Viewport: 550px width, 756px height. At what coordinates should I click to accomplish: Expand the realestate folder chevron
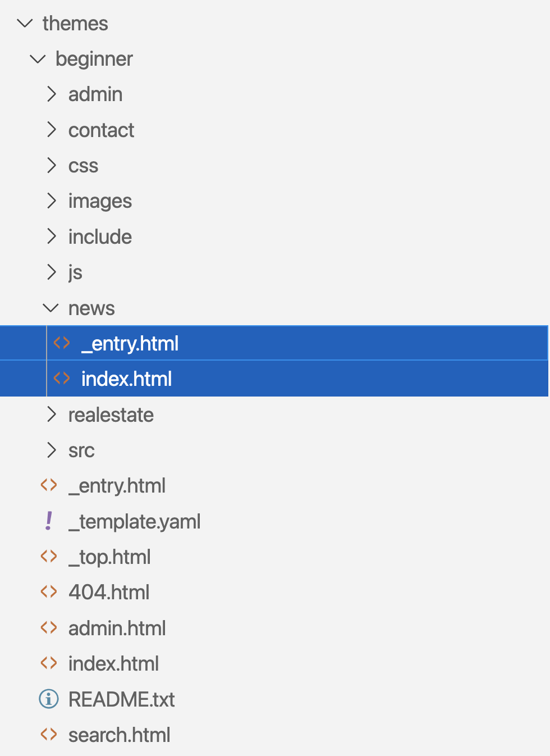[x=52, y=415]
